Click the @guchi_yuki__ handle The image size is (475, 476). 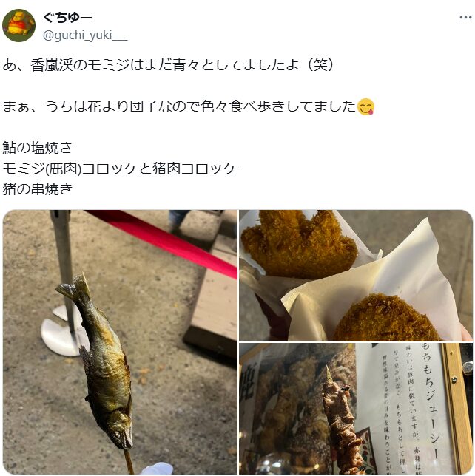click(x=85, y=35)
